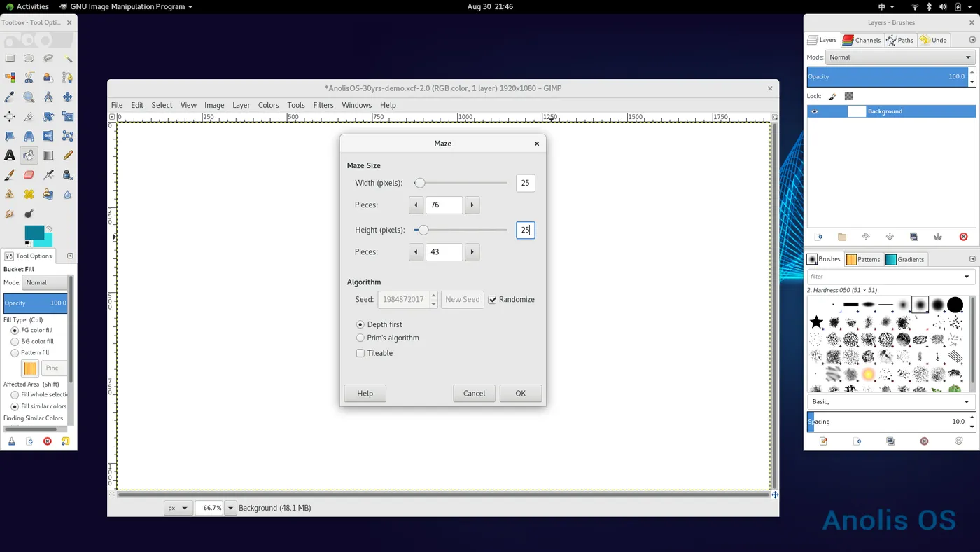Choose FG color fill option
Viewport: 980px width, 552px height.
tap(15, 330)
